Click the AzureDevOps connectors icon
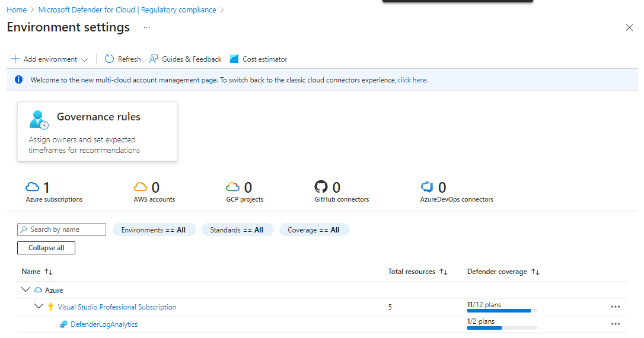 (427, 187)
